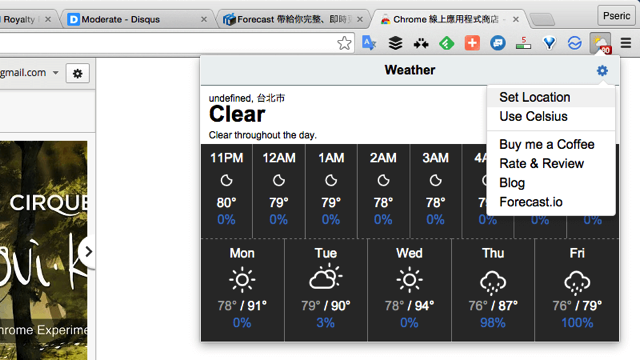Click the sun icon under Wed
This screenshot has height=360, width=640.
[x=409, y=280]
